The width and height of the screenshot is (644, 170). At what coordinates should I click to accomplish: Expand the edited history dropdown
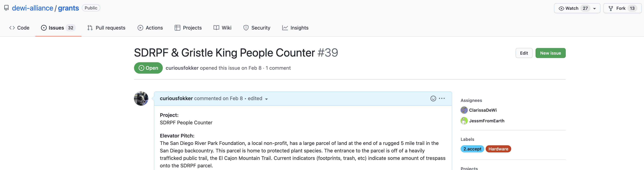tap(266, 99)
